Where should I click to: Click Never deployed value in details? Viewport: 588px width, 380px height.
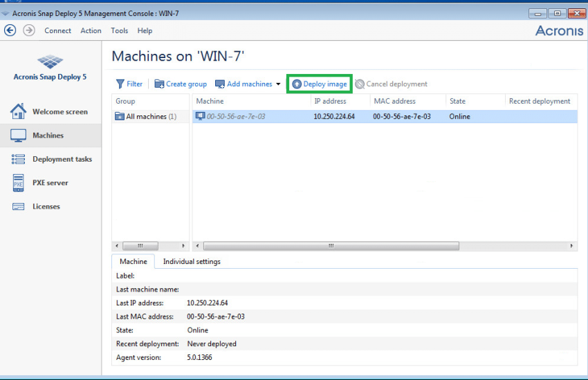click(212, 343)
